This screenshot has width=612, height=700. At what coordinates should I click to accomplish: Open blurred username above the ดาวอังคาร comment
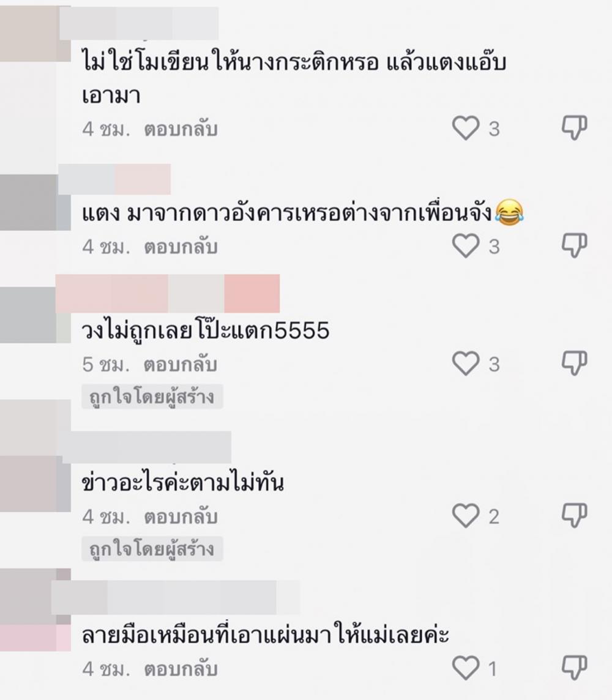click(x=114, y=179)
